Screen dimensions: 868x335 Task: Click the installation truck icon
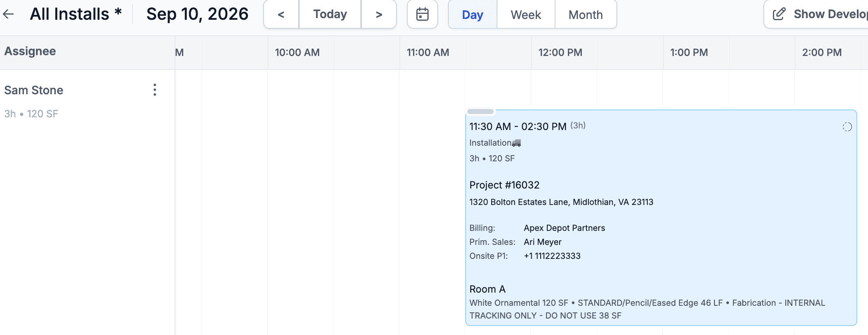coord(516,143)
